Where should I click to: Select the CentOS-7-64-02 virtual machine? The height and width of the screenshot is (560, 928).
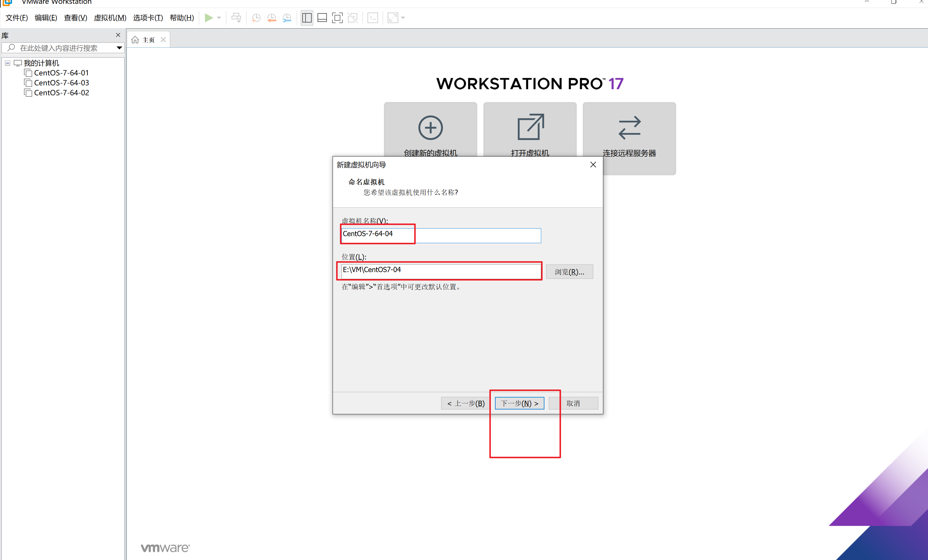coord(61,92)
